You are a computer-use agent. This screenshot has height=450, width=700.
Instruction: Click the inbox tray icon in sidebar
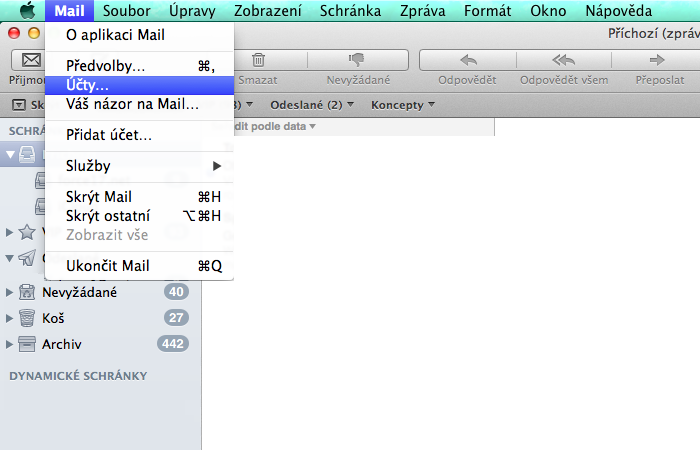27,155
